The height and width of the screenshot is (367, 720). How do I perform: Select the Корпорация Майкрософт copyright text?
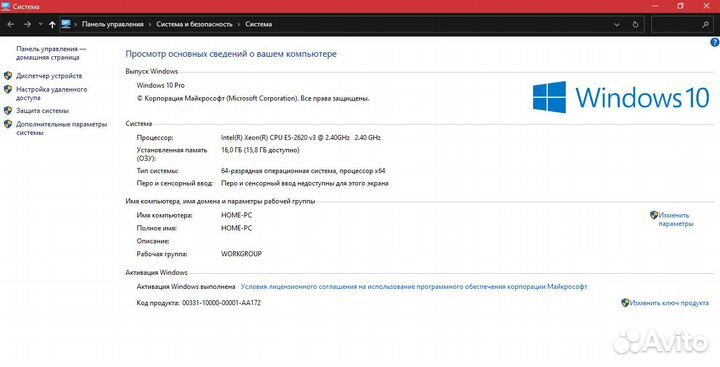(253, 98)
